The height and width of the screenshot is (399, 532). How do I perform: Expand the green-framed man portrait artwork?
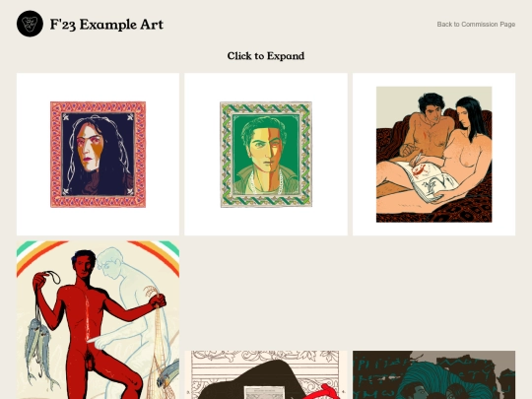266,155
